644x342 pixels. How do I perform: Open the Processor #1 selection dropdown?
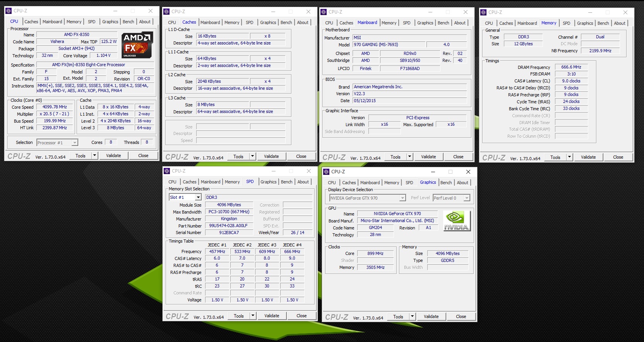click(x=75, y=143)
